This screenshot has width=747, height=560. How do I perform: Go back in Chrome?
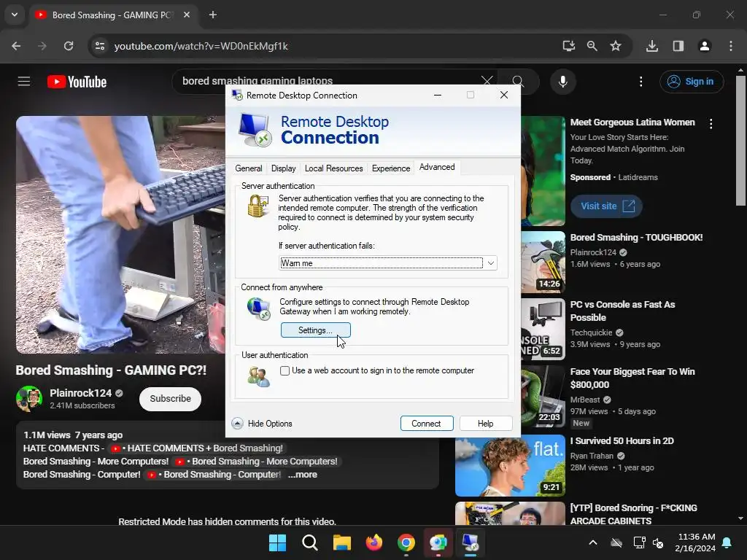point(16,46)
